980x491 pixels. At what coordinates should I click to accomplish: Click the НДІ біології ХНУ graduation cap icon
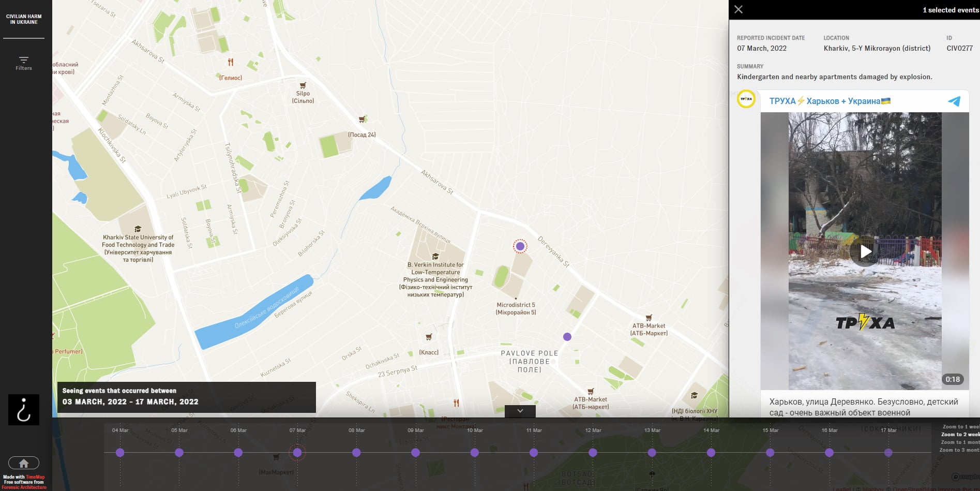click(694, 395)
